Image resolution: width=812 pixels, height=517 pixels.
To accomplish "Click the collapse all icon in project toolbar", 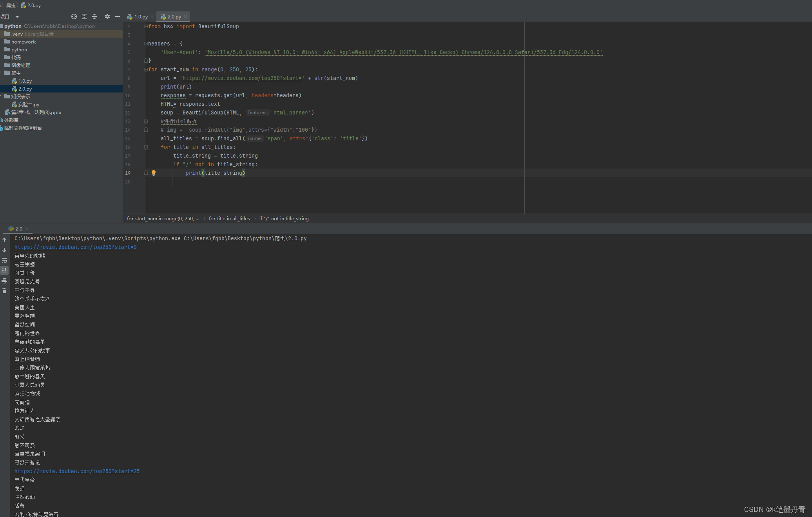I will pyautogui.click(x=94, y=16).
